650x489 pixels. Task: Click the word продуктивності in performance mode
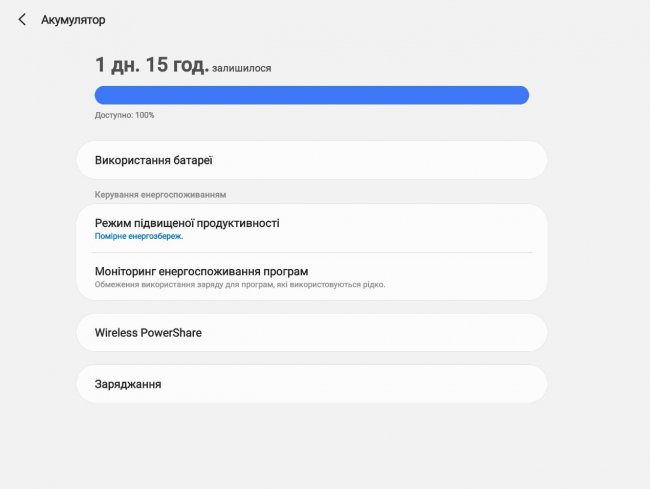238,223
